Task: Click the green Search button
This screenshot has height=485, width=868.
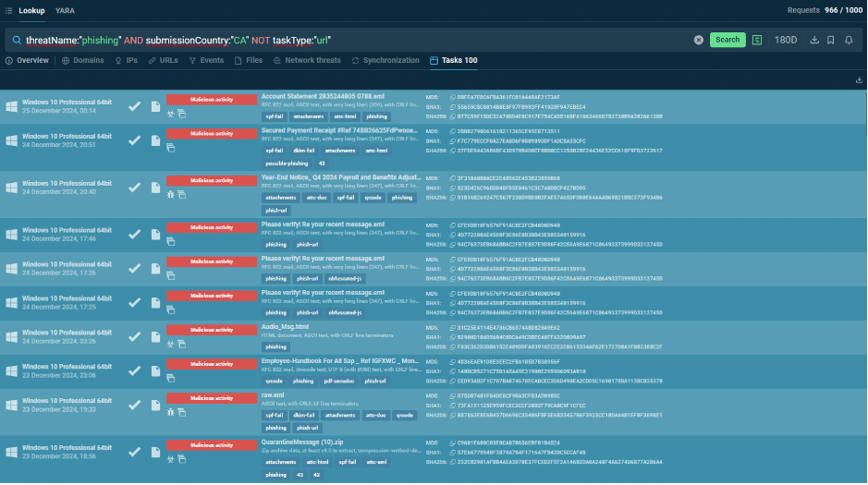Action: click(727, 40)
